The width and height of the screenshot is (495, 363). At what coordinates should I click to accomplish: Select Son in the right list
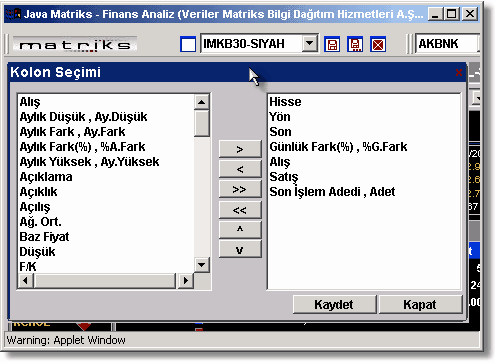tap(280, 132)
